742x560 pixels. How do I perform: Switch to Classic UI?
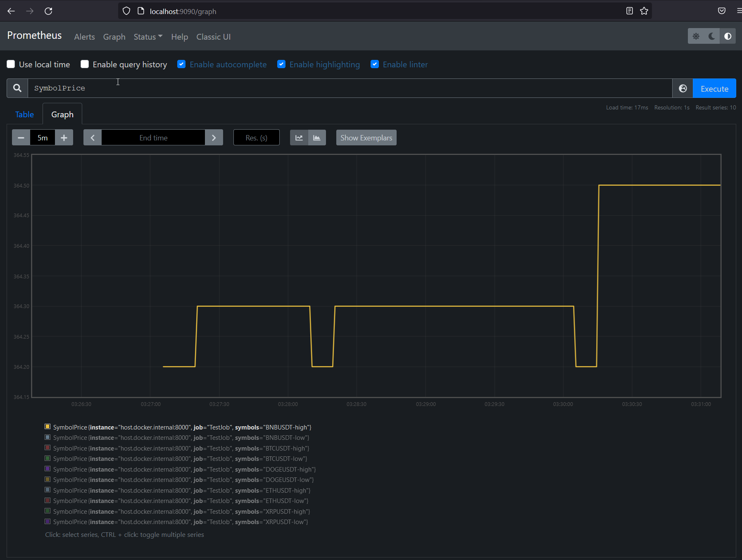tap(214, 37)
